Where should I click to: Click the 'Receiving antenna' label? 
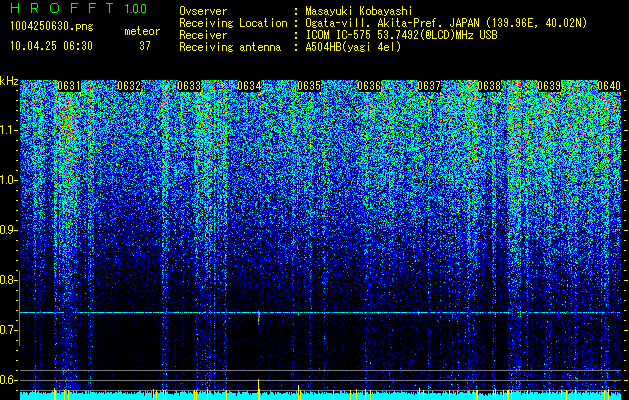click(x=230, y=47)
